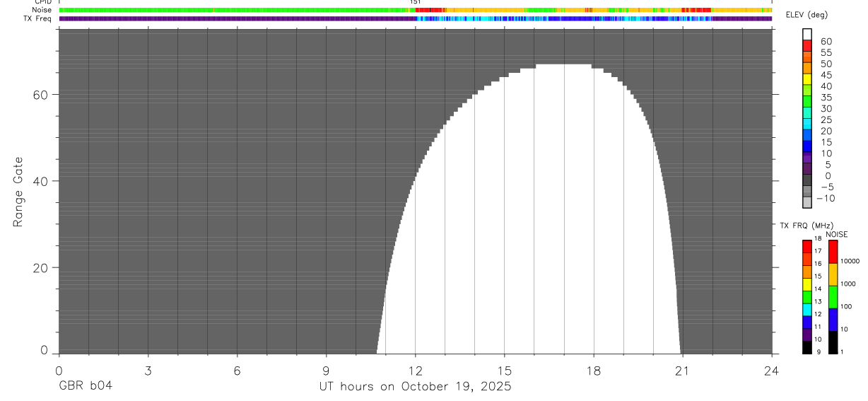Click x-axis tick label '15'
The width and height of the screenshot is (868, 401).
click(x=504, y=370)
